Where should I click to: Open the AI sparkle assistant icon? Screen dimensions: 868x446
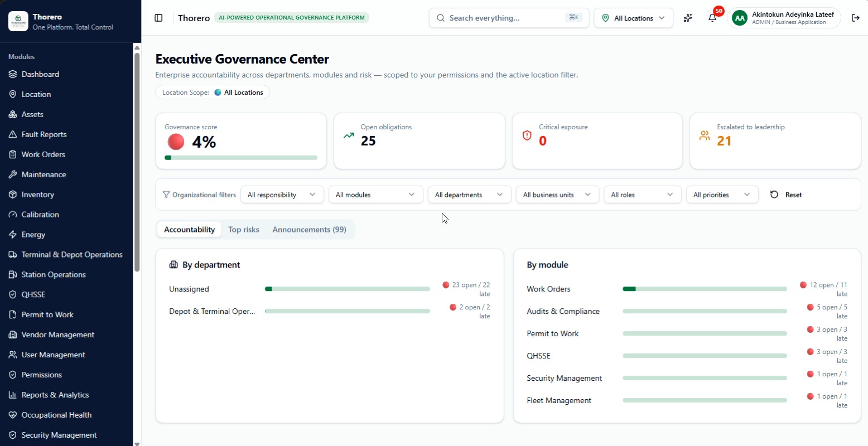[688, 18]
